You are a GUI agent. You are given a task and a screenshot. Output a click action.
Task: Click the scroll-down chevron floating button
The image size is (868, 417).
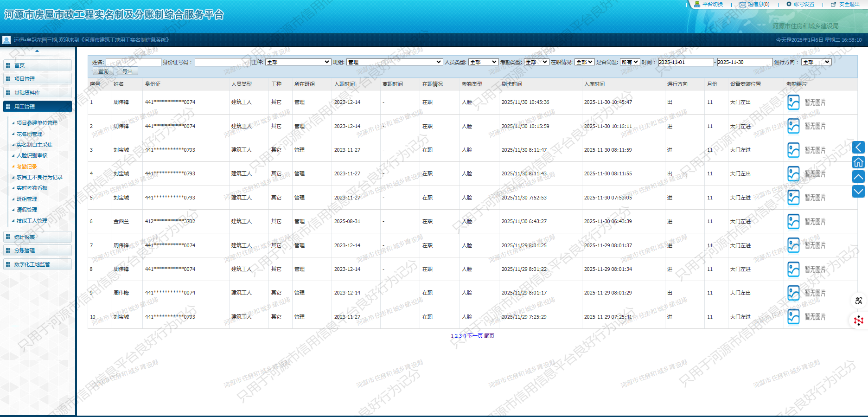coord(858,191)
